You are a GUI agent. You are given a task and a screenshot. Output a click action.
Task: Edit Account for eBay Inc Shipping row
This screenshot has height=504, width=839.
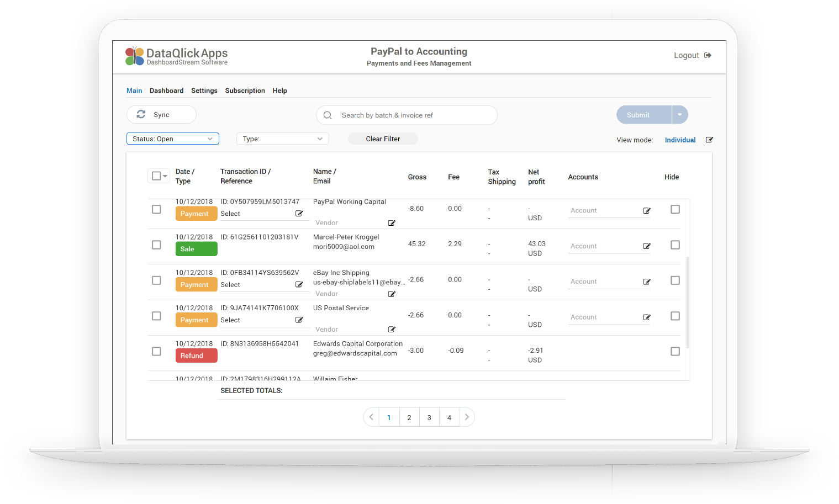647,282
